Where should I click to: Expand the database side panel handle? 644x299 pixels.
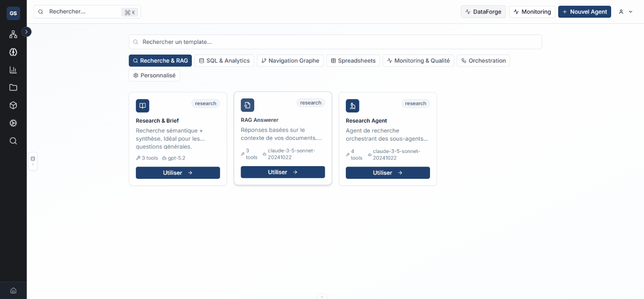click(33, 161)
